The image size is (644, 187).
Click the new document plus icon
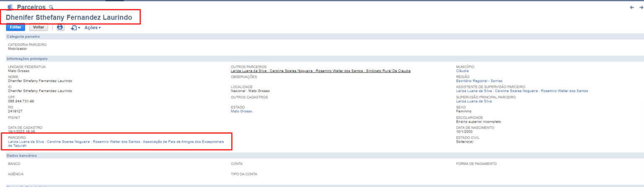[x=75, y=28]
